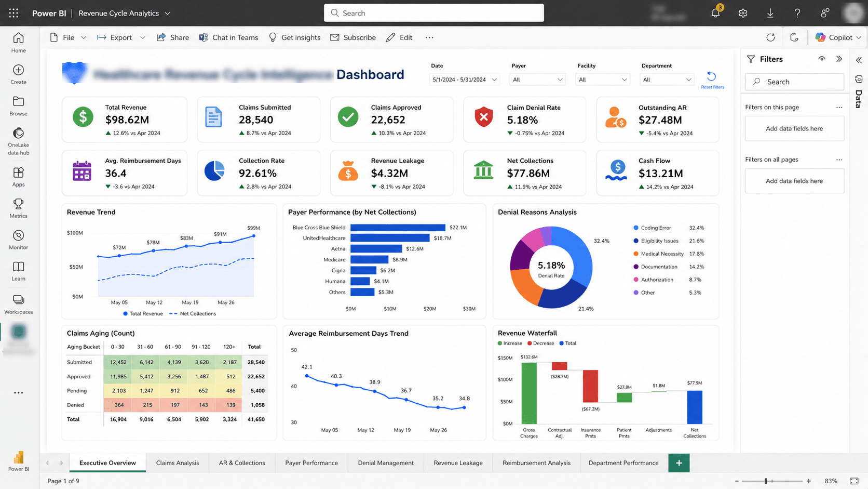Add a new page with the plus button
Screen dimensions: 868x489
click(x=679, y=463)
